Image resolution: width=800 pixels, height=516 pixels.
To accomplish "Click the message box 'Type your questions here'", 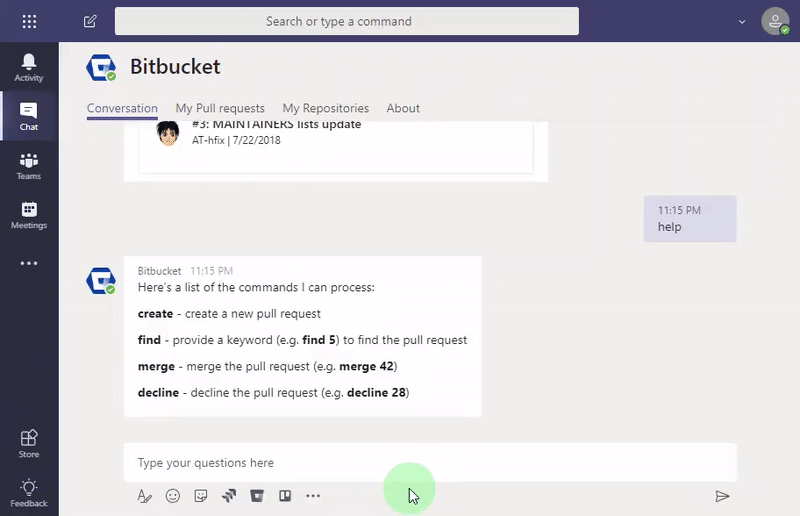I will pos(430,462).
